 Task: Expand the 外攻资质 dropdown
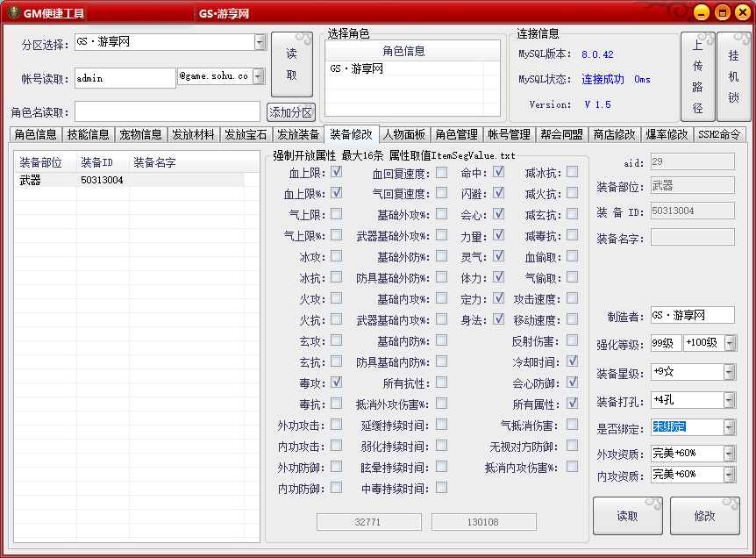[729, 454]
